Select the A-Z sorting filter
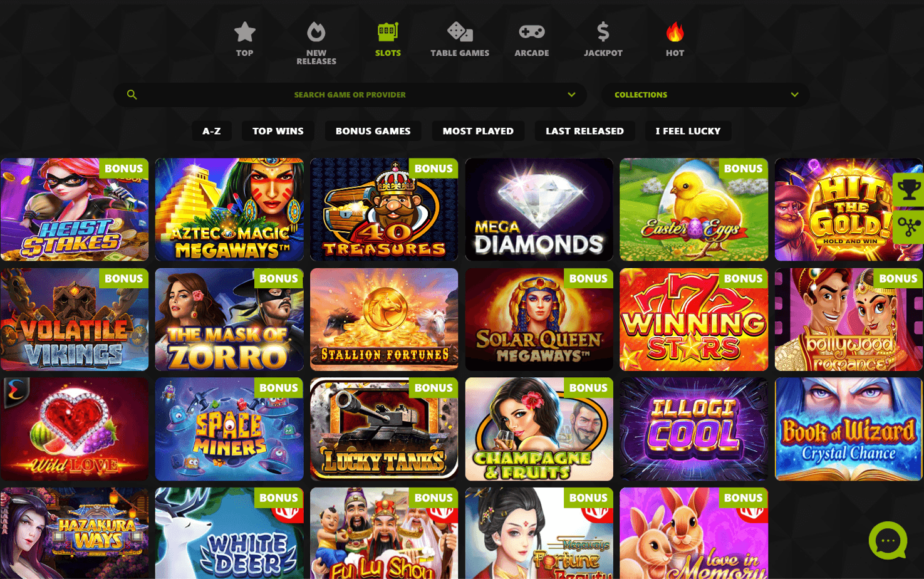924x579 pixels. 212,131
